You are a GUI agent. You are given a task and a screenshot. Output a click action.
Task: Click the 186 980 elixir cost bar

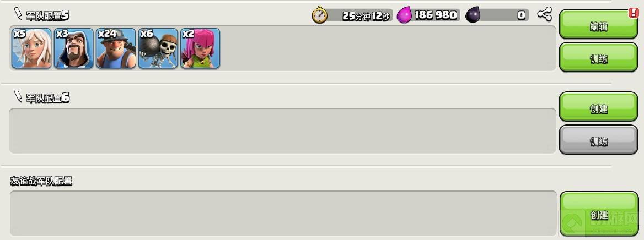pyautogui.click(x=429, y=15)
